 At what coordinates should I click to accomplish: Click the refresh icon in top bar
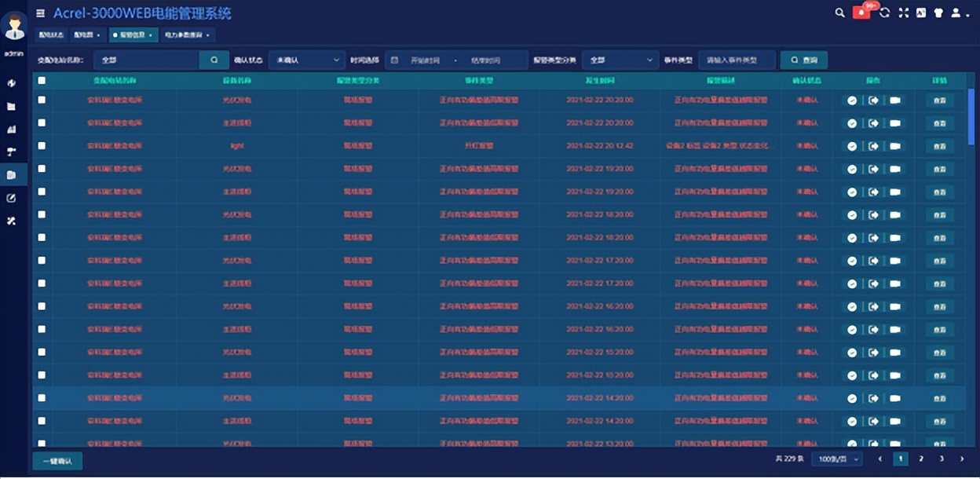[885, 13]
